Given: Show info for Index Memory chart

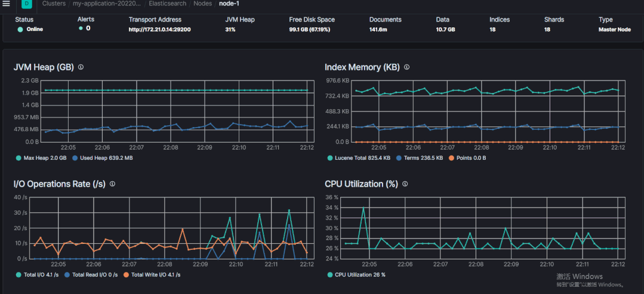Looking at the screenshot, I should [406, 67].
